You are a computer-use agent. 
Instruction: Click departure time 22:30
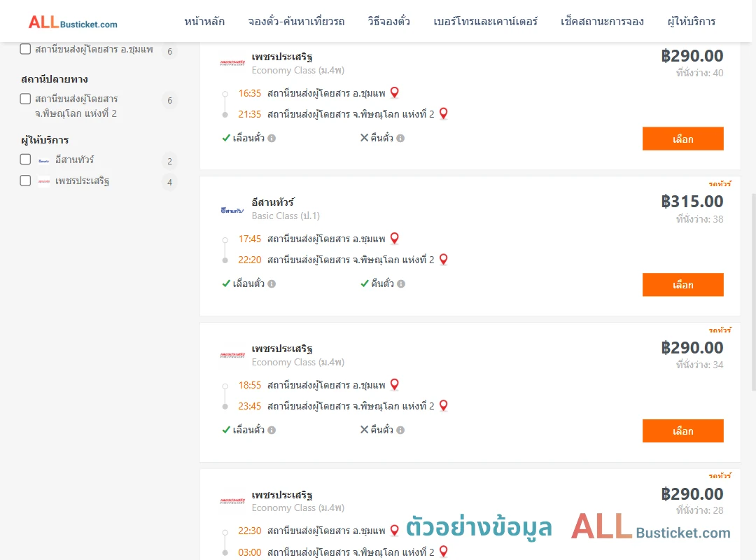point(249,531)
